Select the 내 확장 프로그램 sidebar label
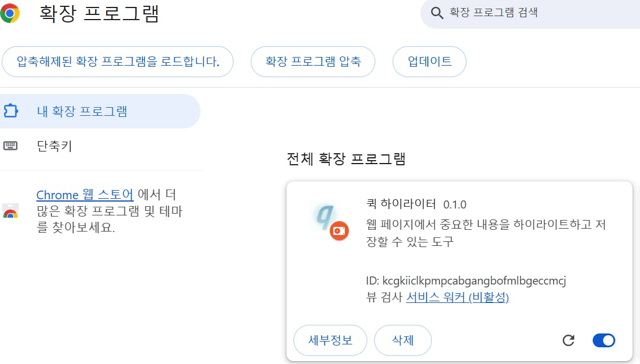This screenshot has height=364, width=640. pyautogui.click(x=82, y=111)
